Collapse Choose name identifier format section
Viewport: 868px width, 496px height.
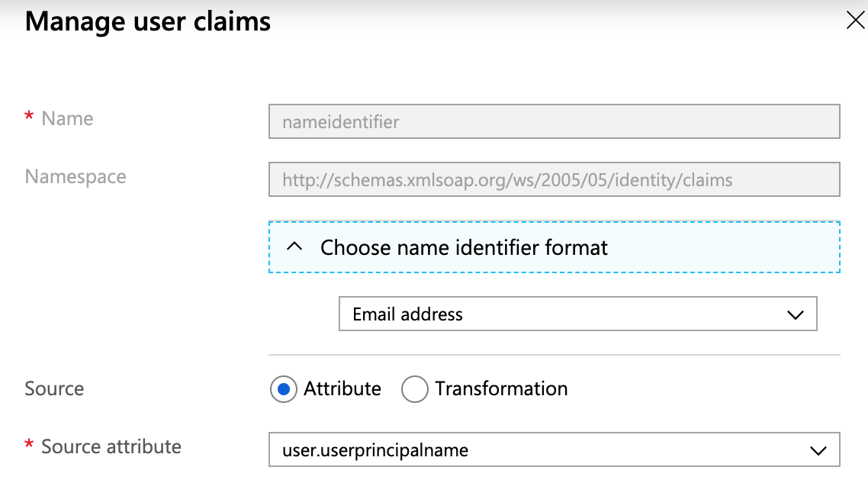coord(554,247)
